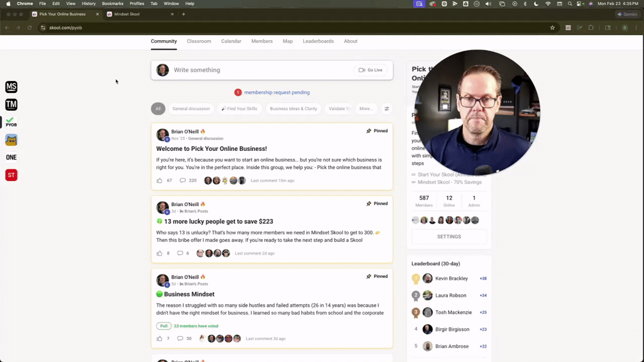
Task: Click the Go Live button
Action: [370, 70]
